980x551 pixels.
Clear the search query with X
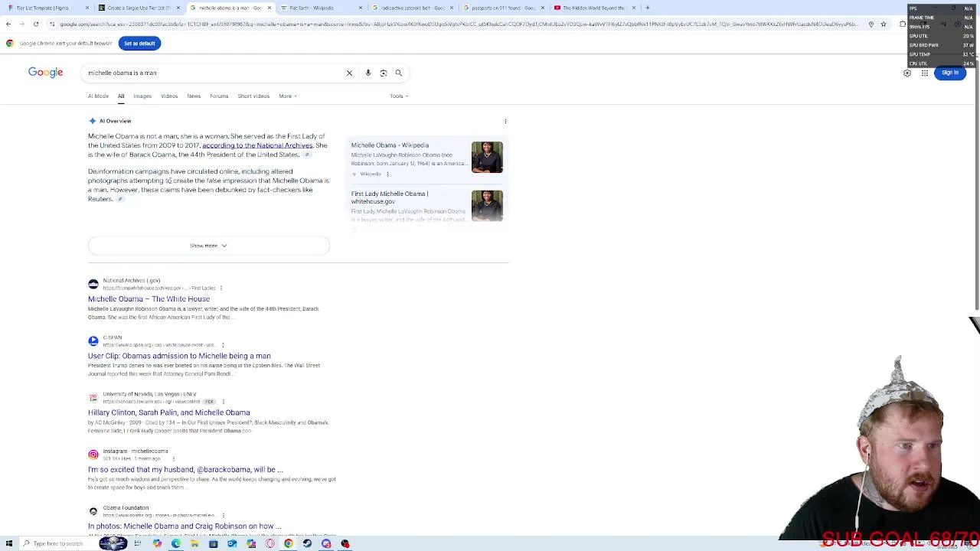(349, 73)
